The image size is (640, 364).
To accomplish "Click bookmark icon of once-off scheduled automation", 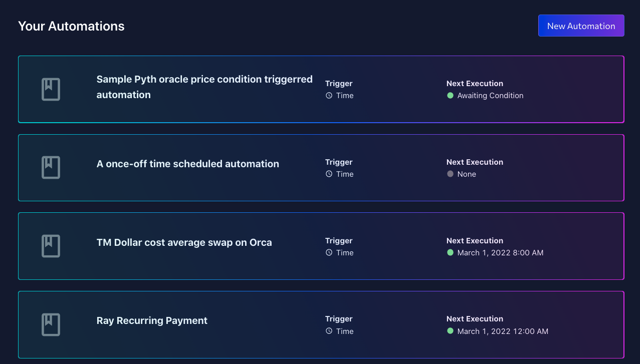I will pyautogui.click(x=51, y=168).
